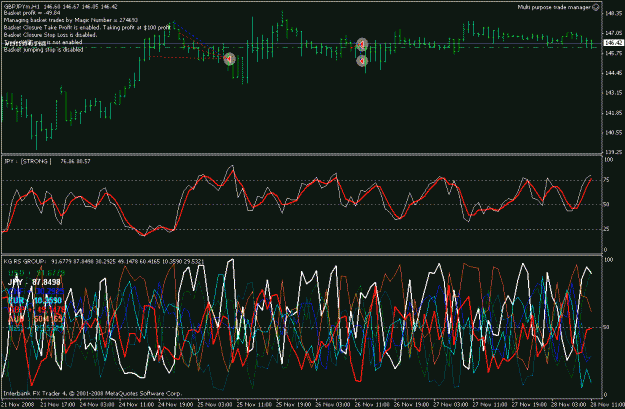The height and width of the screenshot is (409, 625).
Task: Click the 75 level label of the JPY indicator
Action: (x=606, y=180)
